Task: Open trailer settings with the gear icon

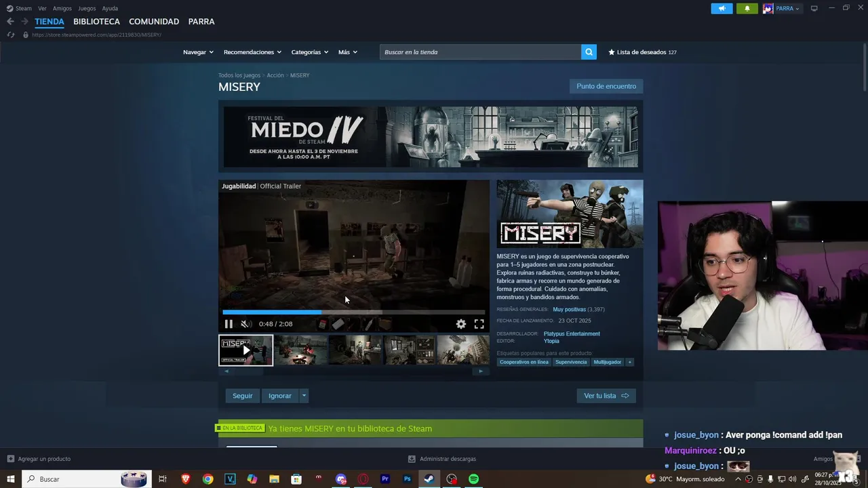Action: coord(461,324)
